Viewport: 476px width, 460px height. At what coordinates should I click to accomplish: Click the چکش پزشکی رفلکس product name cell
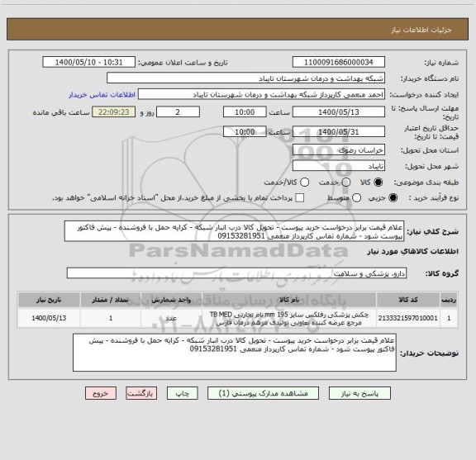tap(289, 318)
